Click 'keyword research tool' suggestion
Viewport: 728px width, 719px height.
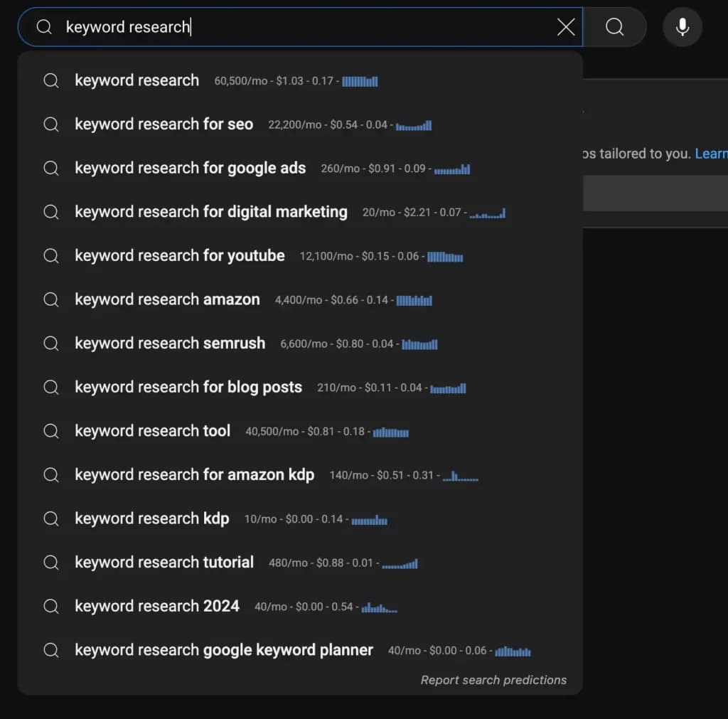152,431
